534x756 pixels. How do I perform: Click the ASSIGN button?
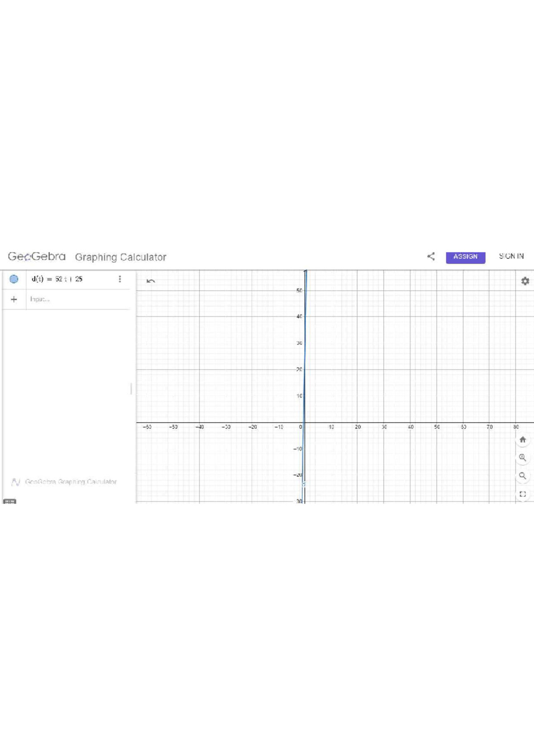click(x=465, y=257)
